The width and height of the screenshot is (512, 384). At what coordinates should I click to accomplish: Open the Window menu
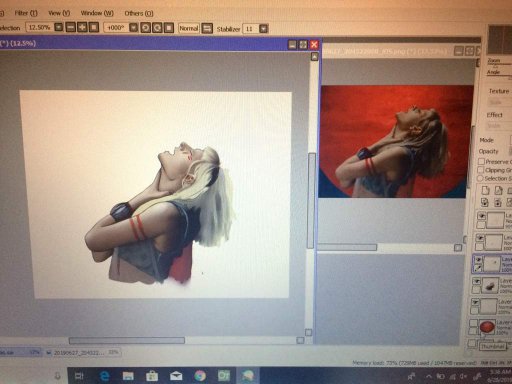(97, 13)
